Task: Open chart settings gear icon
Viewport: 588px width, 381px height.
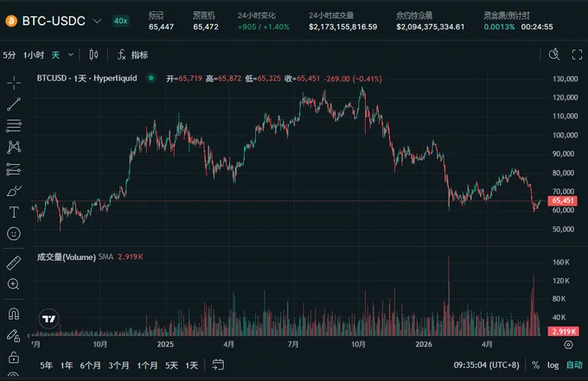Action: (x=568, y=345)
